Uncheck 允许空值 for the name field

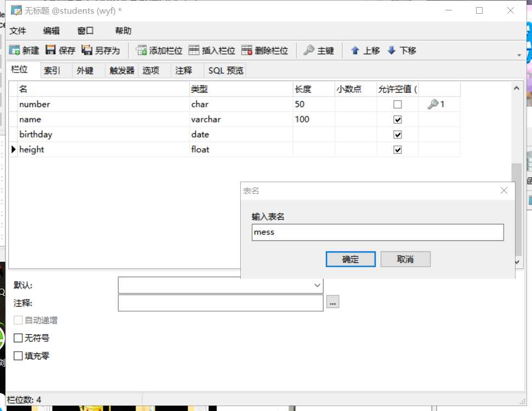(x=398, y=119)
